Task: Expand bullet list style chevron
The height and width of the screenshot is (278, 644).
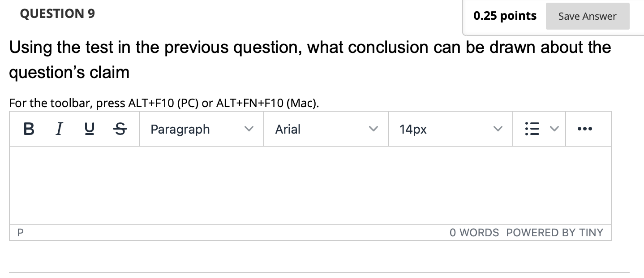Action: 554,129
